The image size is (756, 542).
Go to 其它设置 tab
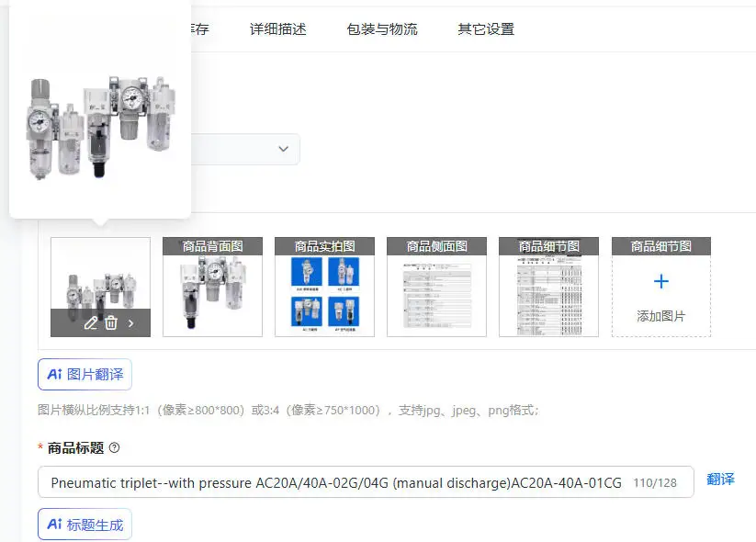(x=486, y=29)
